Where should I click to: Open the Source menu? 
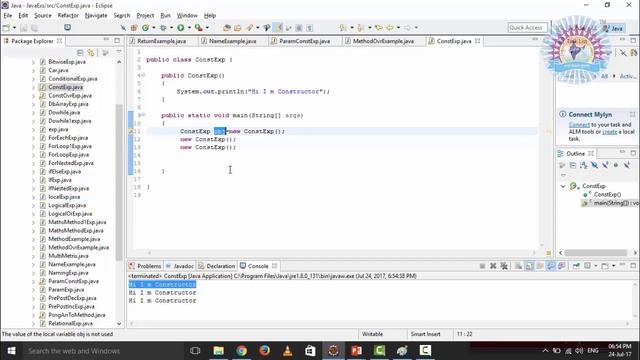pyautogui.click(x=43, y=16)
